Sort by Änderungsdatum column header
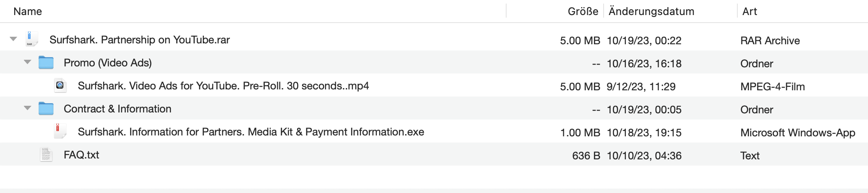This screenshot has height=193, width=868. coord(651,12)
